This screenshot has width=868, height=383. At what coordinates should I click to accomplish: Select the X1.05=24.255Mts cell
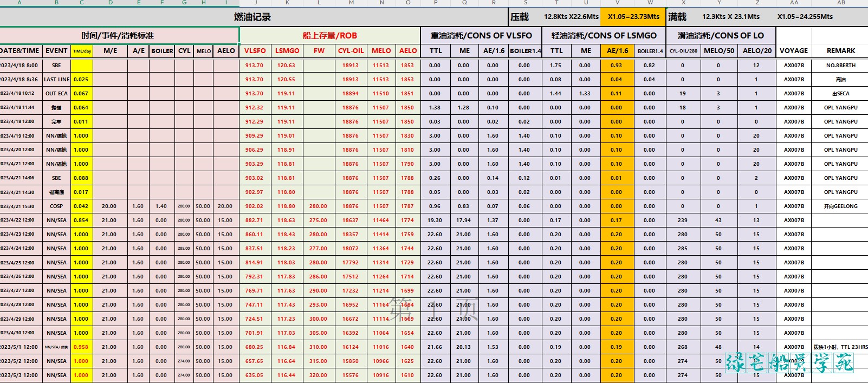(x=805, y=17)
